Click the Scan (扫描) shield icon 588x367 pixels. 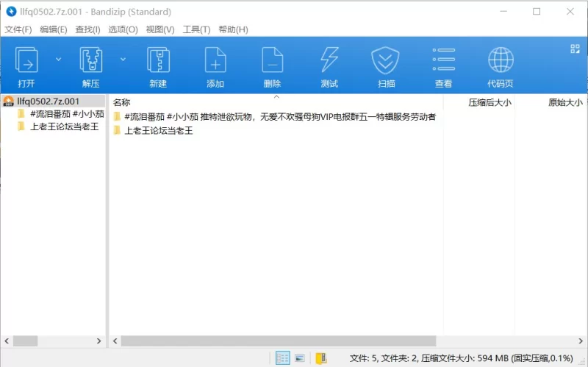tap(385, 60)
